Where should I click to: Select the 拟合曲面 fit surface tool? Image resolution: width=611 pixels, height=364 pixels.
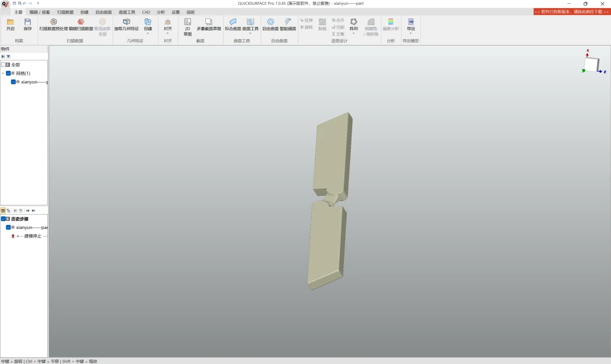(x=233, y=22)
